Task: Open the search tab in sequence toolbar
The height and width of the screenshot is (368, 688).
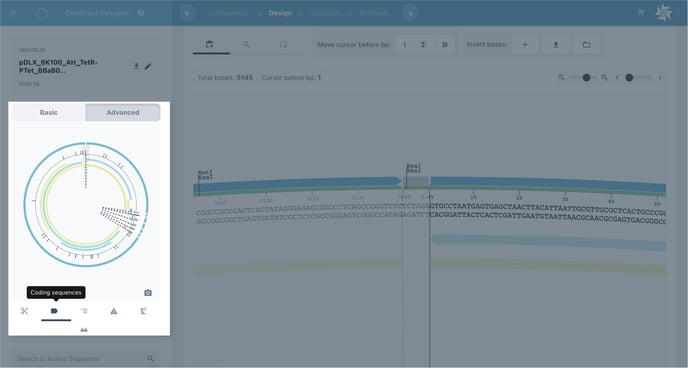Action: (246, 44)
